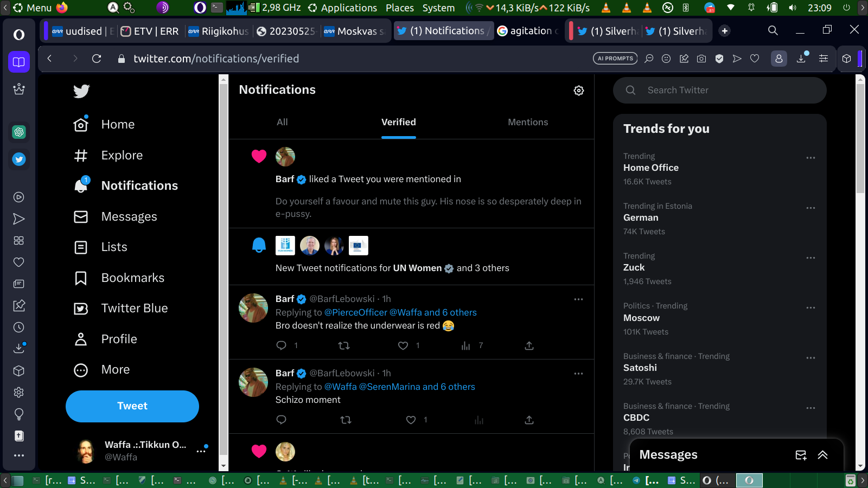868x488 pixels.
Task: Open Twitter Blue in navigation menu
Action: pos(121,309)
